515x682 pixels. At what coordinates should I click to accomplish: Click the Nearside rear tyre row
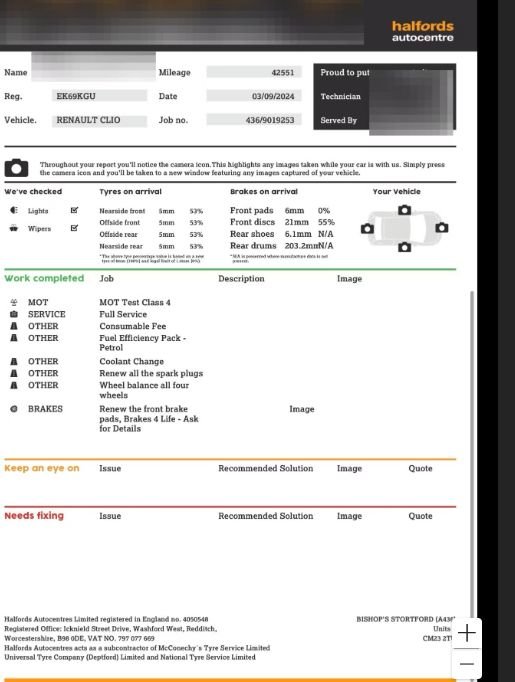point(151,246)
